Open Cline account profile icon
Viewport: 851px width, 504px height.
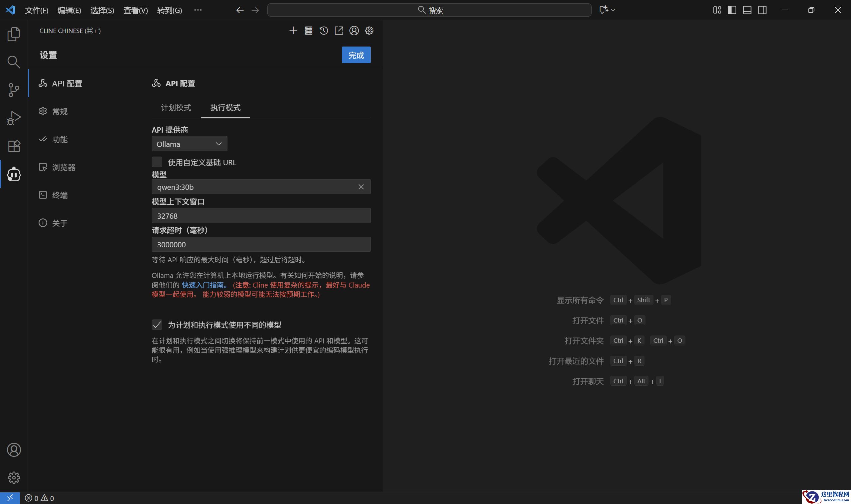tap(354, 31)
